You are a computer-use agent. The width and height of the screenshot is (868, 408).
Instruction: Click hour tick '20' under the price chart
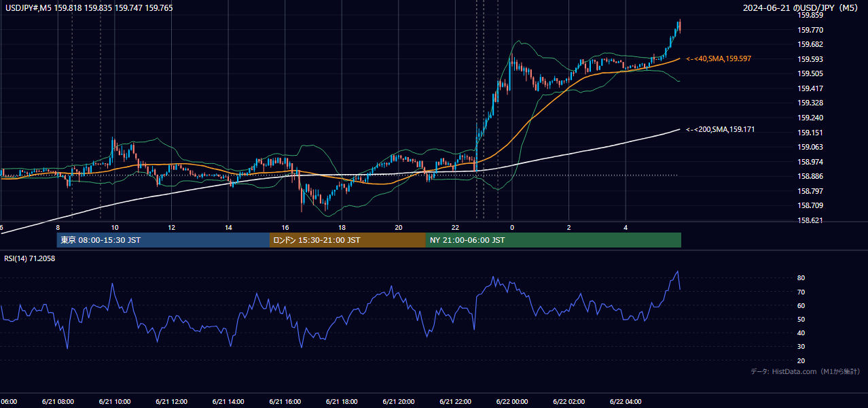click(399, 228)
